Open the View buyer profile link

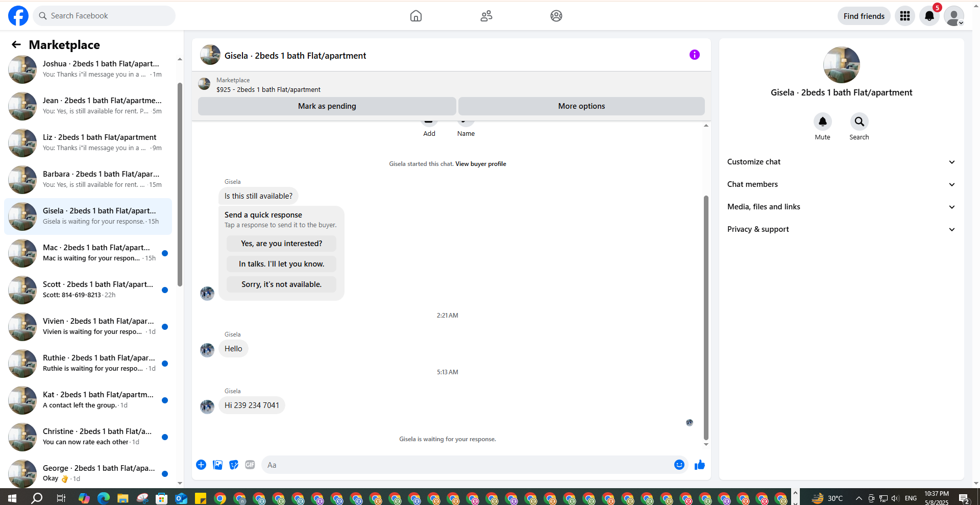coord(481,164)
